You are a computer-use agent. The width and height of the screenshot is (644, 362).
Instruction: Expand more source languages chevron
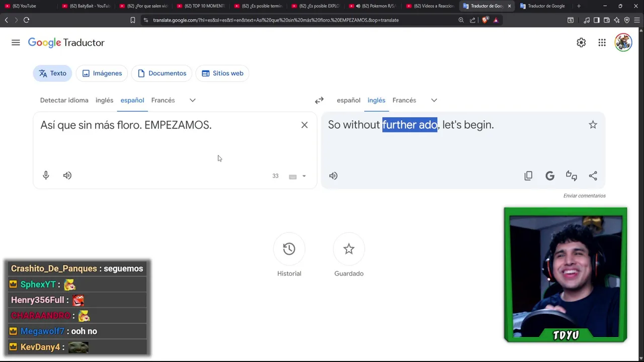[192, 101]
